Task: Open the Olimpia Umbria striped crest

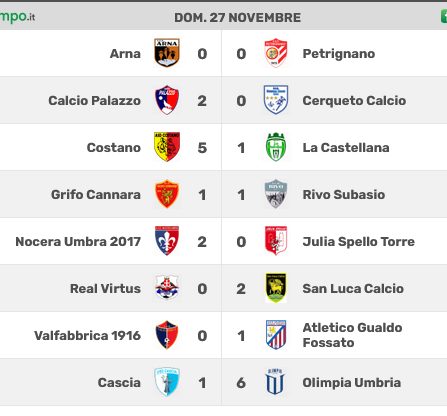Action: click(x=275, y=382)
